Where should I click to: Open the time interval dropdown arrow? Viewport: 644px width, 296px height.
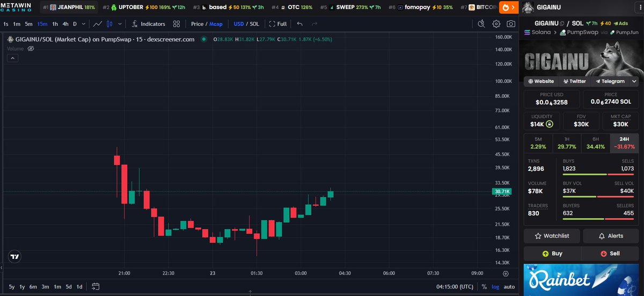click(x=84, y=24)
